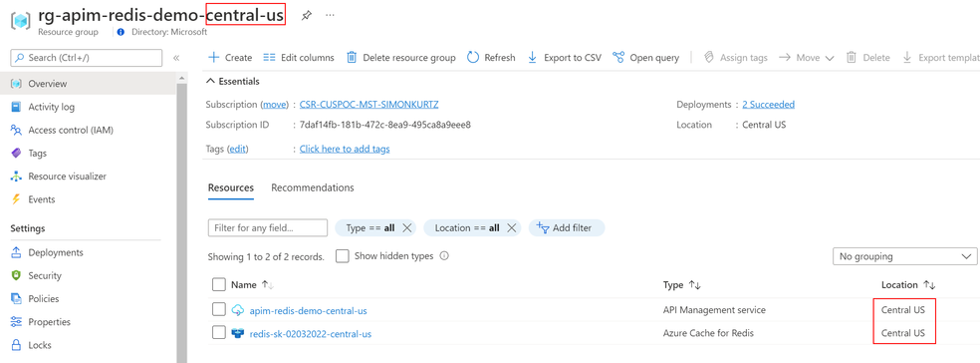This screenshot has height=363, width=980.
Task: Click the Refresh icon
Action: pyautogui.click(x=473, y=58)
